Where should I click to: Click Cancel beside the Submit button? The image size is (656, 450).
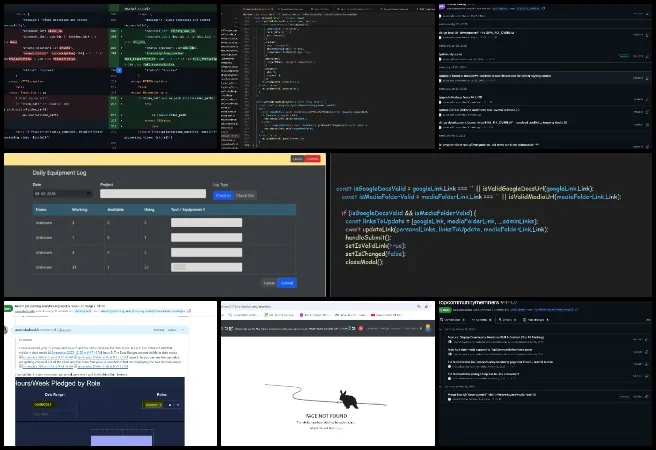(269, 283)
